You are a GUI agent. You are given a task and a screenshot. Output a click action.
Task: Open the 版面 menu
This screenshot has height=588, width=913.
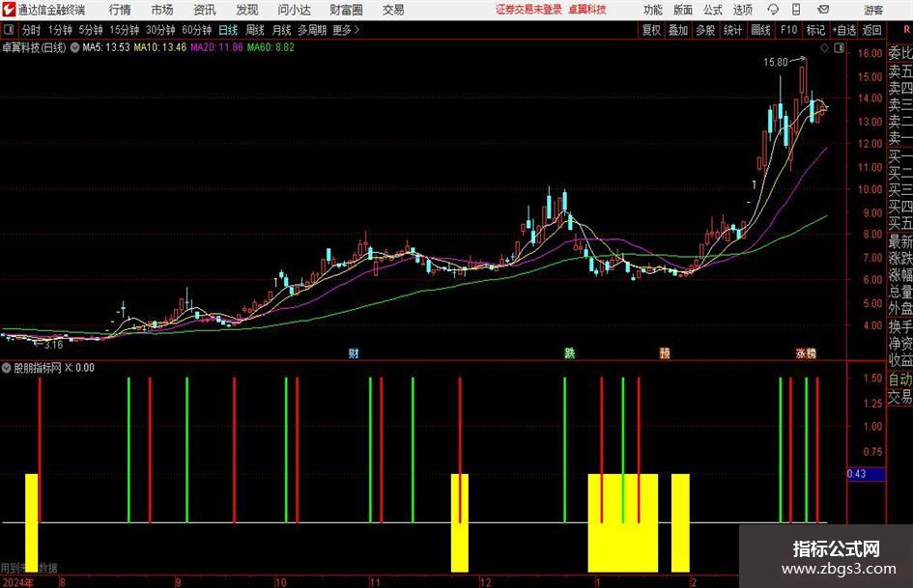(x=683, y=10)
